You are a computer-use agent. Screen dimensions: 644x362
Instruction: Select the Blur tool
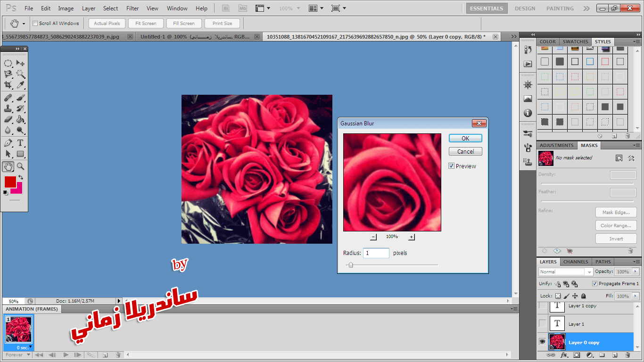[8, 131]
